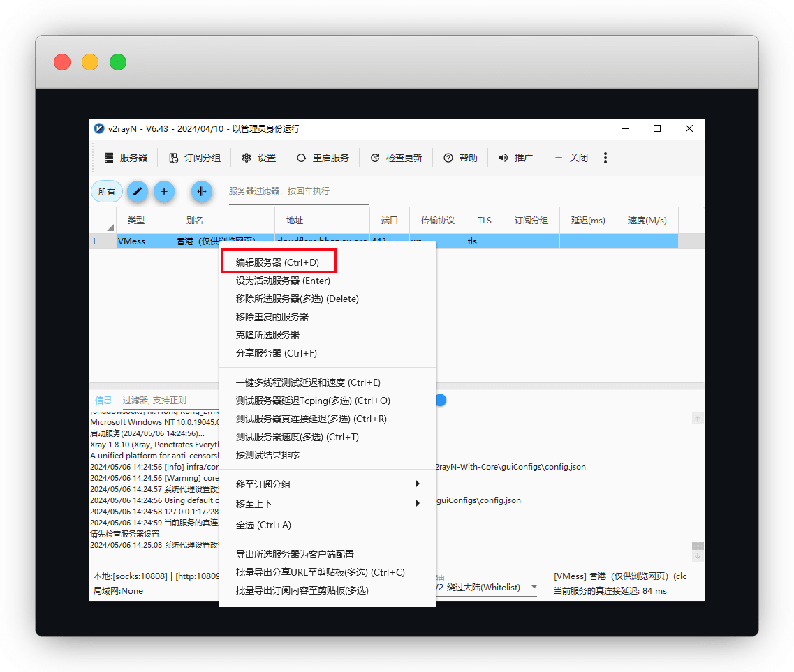This screenshot has height=672, width=794.
Task: Click the blue pencil edit-group button
Action: [x=138, y=191]
